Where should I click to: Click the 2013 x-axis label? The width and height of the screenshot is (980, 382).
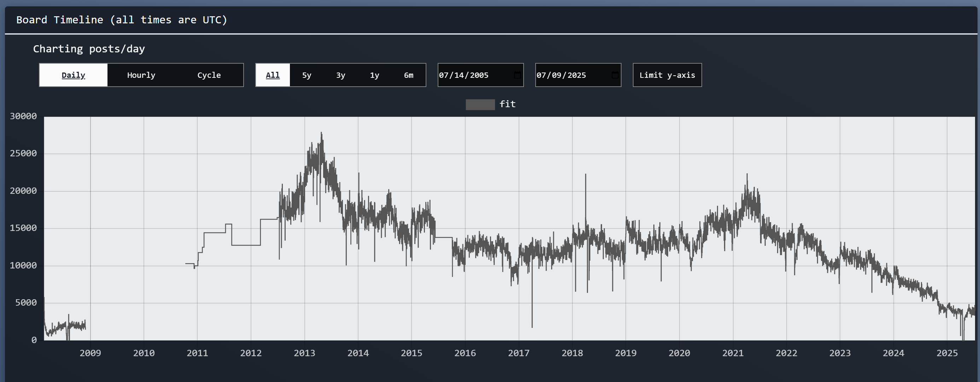(304, 353)
